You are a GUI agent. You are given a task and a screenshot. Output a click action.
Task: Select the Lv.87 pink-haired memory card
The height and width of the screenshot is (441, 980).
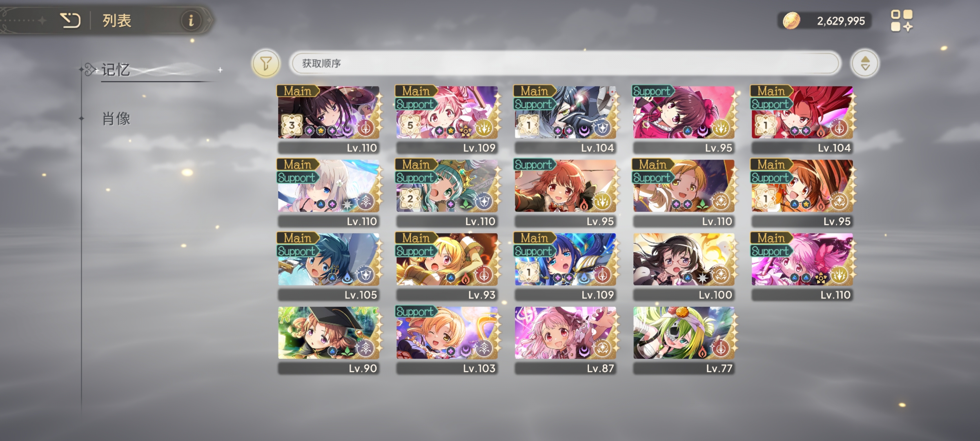[x=566, y=340]
